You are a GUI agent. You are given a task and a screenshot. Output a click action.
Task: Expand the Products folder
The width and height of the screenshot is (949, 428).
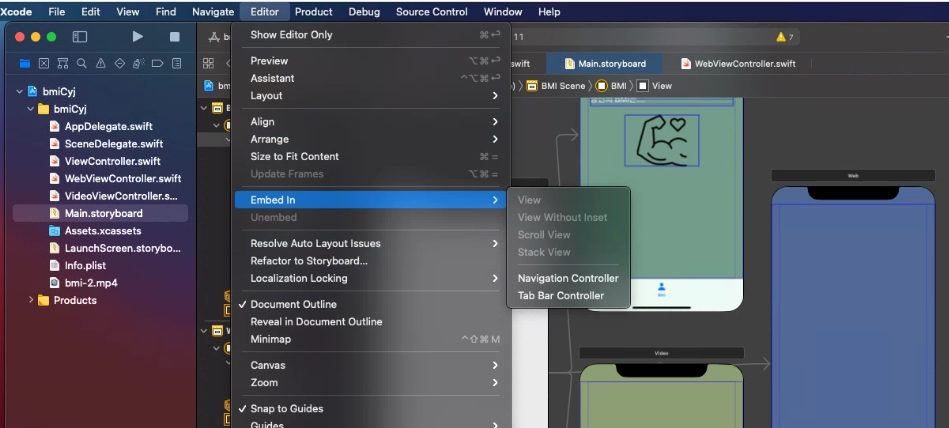click(x=31, y=300)
